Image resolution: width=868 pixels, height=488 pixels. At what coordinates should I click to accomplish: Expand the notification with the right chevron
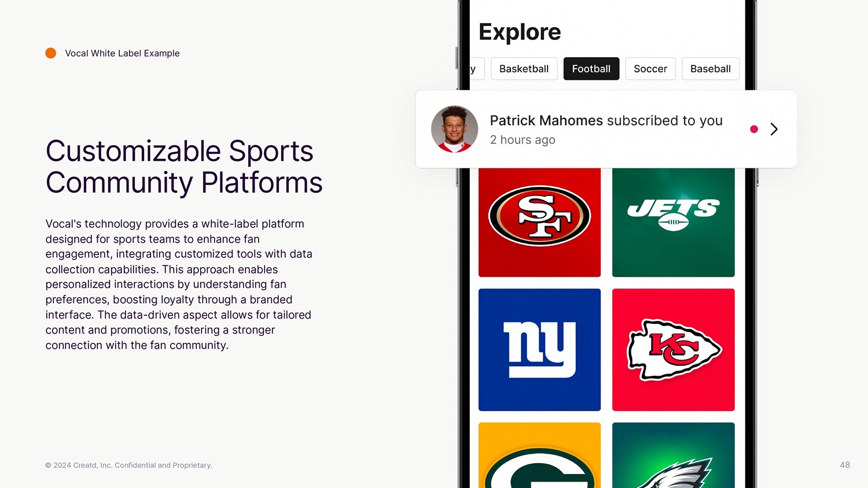[x=774, y=129]
